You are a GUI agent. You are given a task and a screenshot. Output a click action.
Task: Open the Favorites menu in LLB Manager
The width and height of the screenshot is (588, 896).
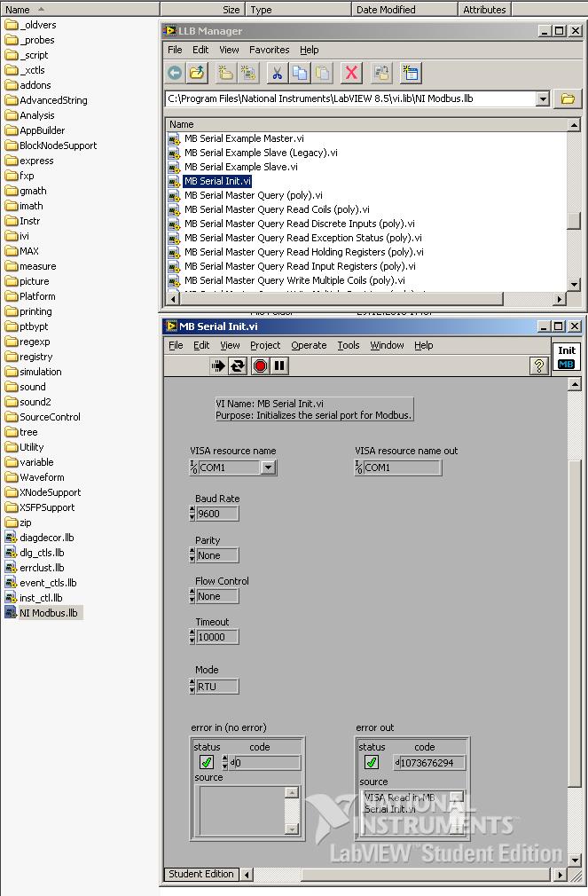tap(269, 50)
